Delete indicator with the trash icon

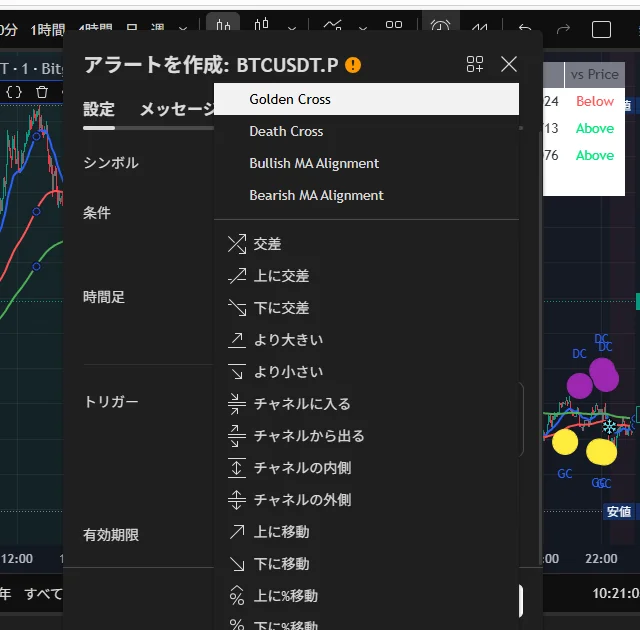(x=42, y=92)
